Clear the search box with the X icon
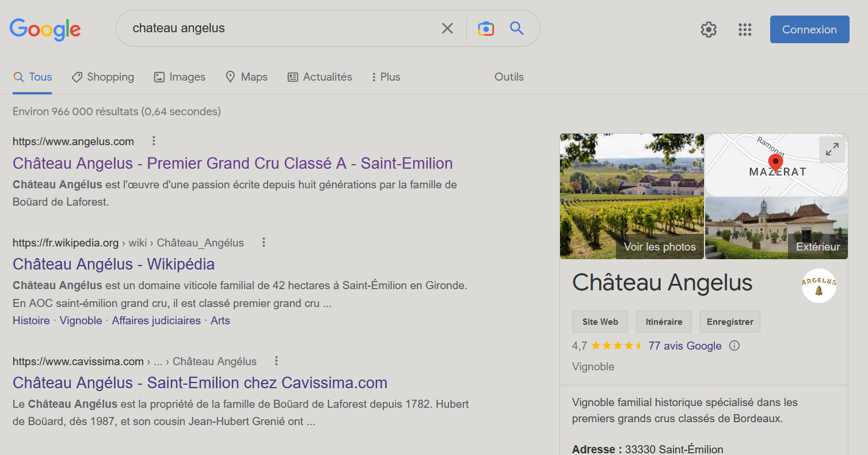The image size is (868, 455). [x=447, y=28]
